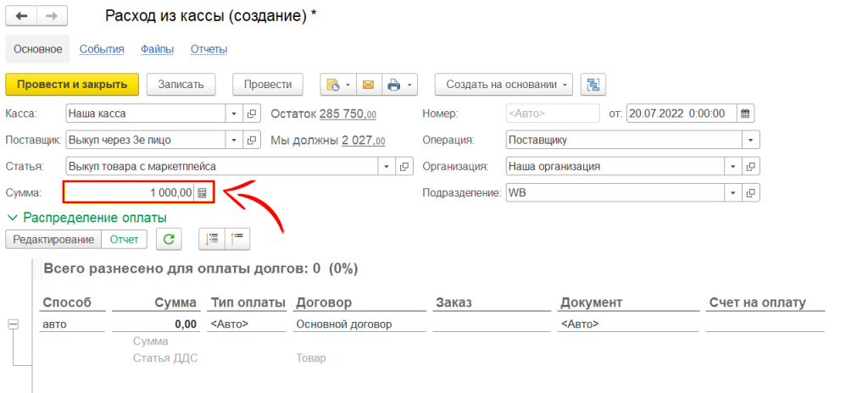The height and width of the screenshot is (393, 868).
Task: Open the calendar date picker
Action: tap(745, 113)
